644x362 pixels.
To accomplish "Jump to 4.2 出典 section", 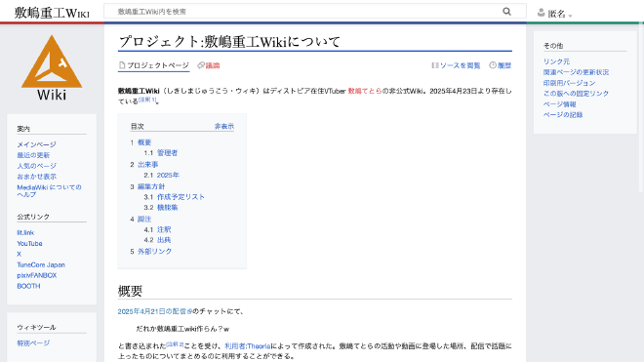I will [164, 240].
